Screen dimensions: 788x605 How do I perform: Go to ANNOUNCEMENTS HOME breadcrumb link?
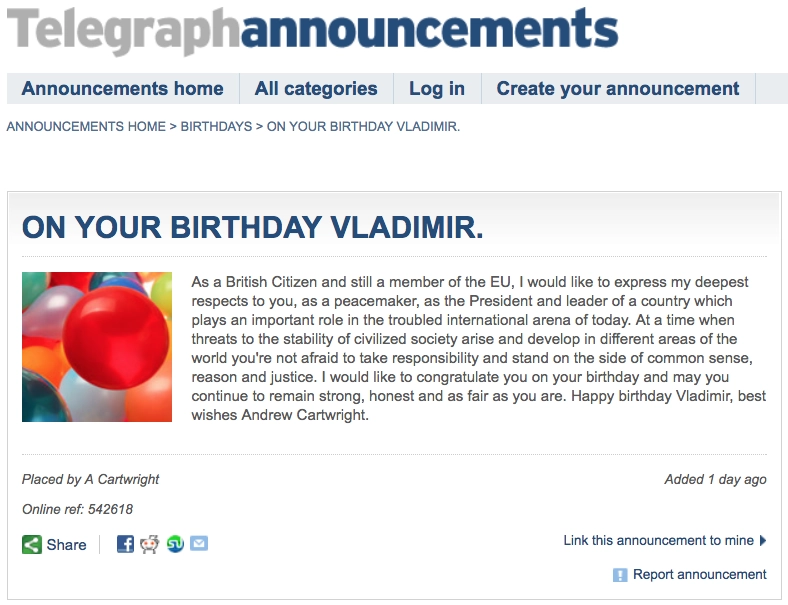click(x=86, y=127)
